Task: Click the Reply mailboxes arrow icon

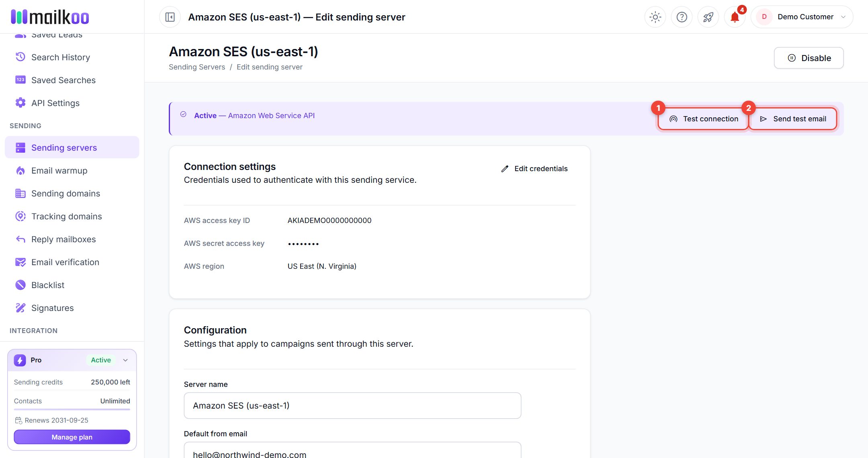Action: tap(20, 239)
